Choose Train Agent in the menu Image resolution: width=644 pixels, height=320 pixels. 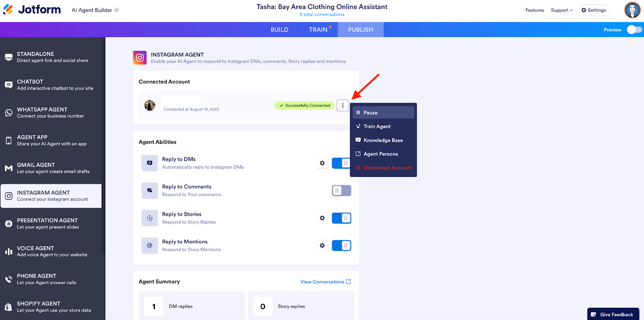tap(383, 126)
